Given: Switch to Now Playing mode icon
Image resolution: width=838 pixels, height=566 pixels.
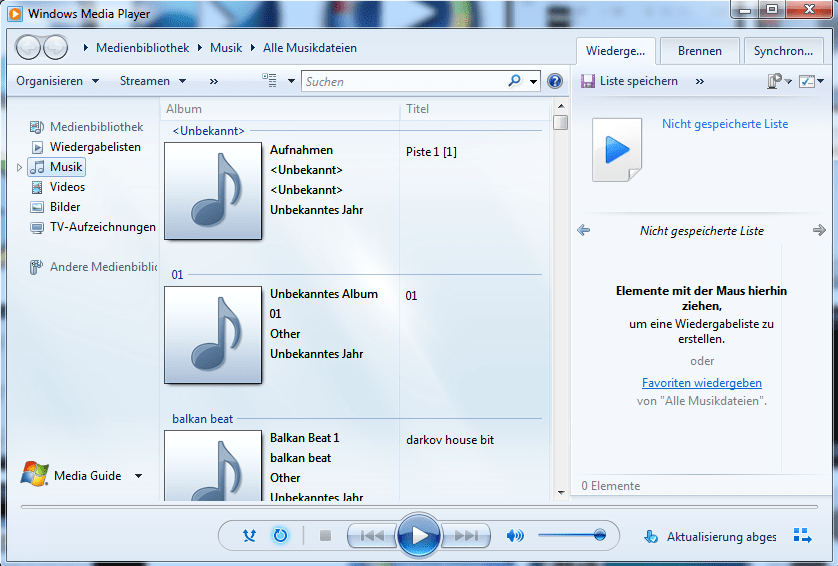Looking at the screenshot, I should click(802, 535).
